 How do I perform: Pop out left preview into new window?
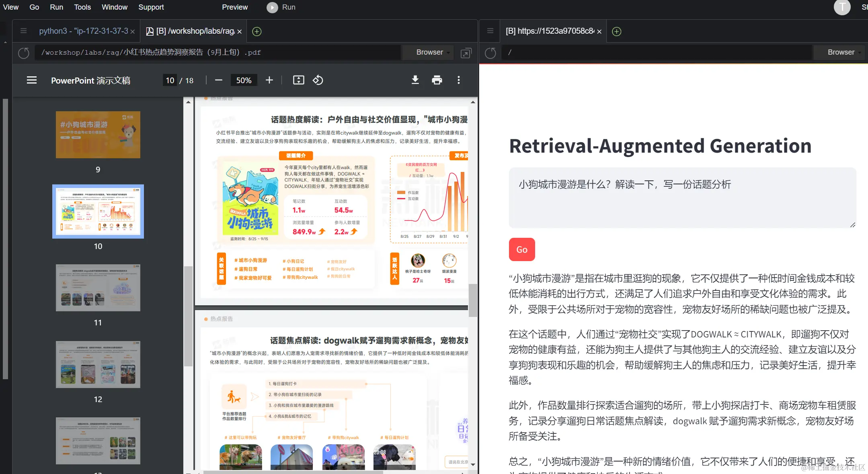tap(466, 53)
